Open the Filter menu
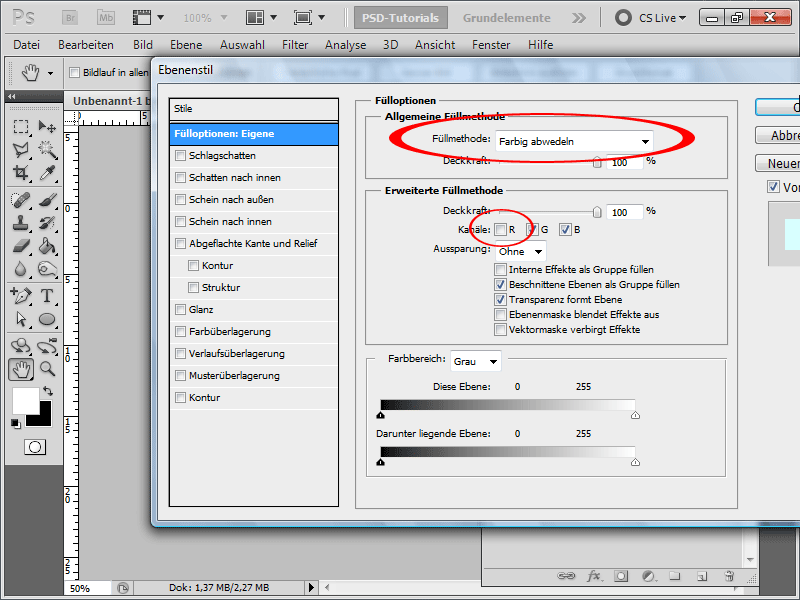The image size is (800, 600). click(295, 45)
